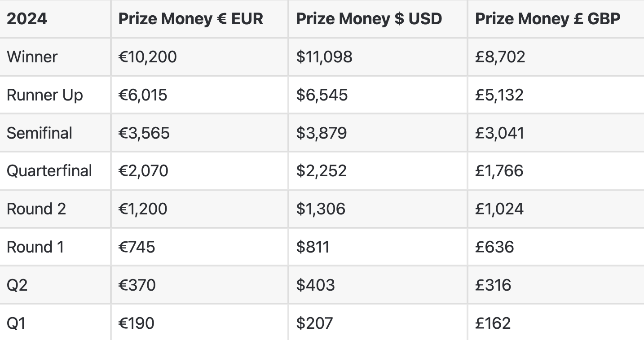The width and height of the screenshot is (644, 340).
Task: Select the Quarterfinal row label
Action: point(49,171)
